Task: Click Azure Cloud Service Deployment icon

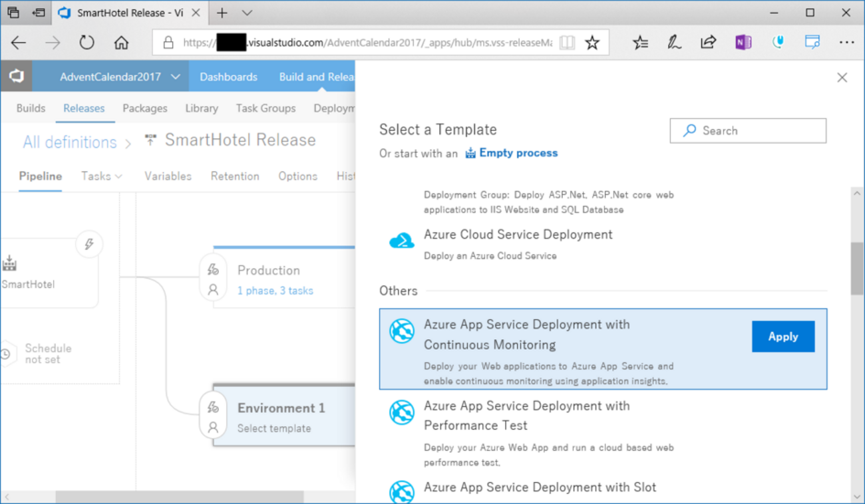Action: point(402,241)
